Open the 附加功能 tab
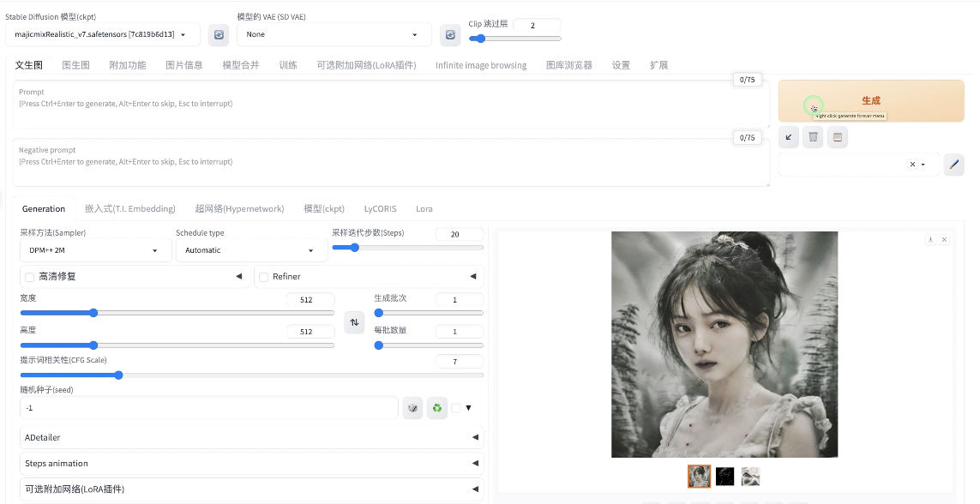The image size is (980, 504). tap(128, 65)
